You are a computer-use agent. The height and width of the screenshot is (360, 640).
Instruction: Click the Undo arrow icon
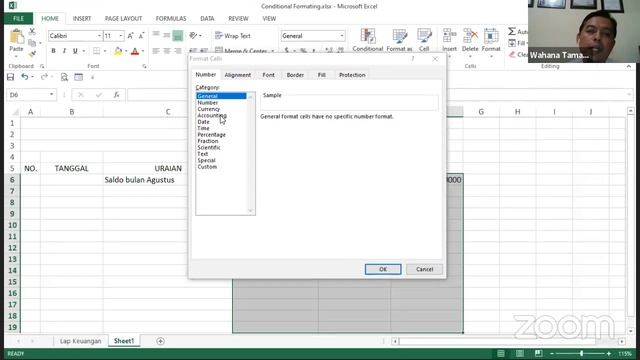click(24, 77)
